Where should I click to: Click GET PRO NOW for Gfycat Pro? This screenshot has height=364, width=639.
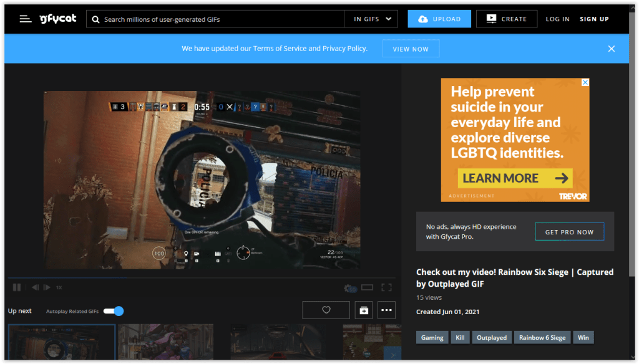point(569,231)
